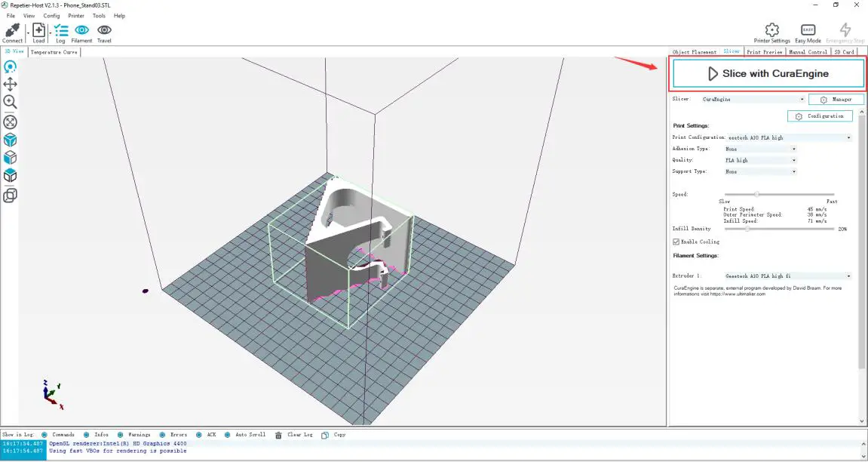868x462 pixels.
Task: Enable the Enable Cooling checkbox
Action: [676, 241]
